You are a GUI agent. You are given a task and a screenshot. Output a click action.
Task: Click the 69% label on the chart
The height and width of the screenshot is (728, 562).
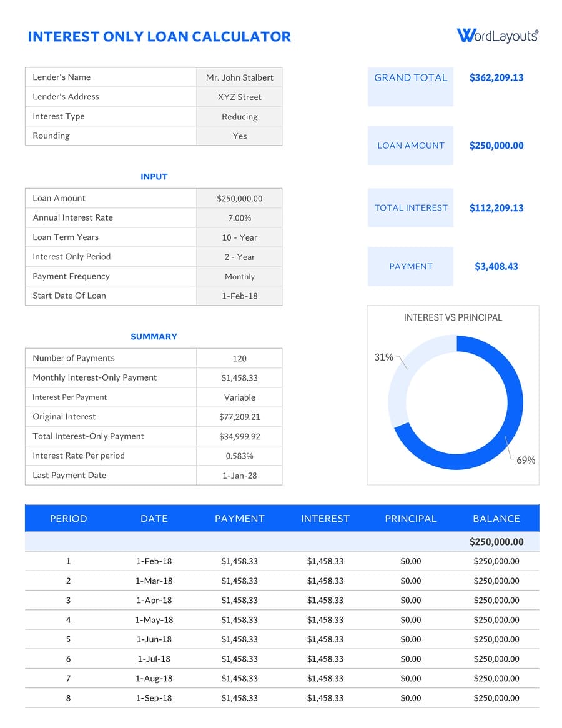527,460
